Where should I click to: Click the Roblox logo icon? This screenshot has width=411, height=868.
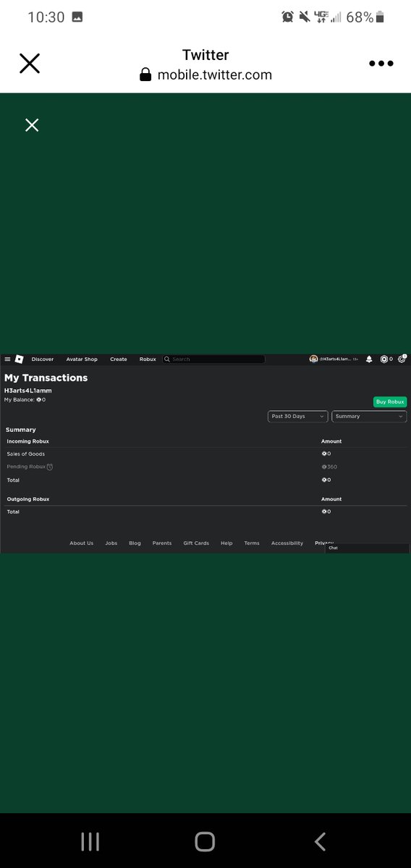pos(20,359)
